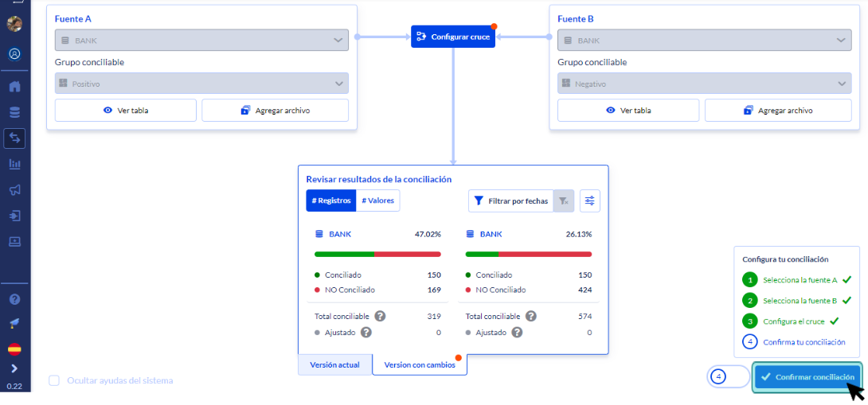Open the home icon in sidebar
The image size is (868, 405).
tap(14, 87)
